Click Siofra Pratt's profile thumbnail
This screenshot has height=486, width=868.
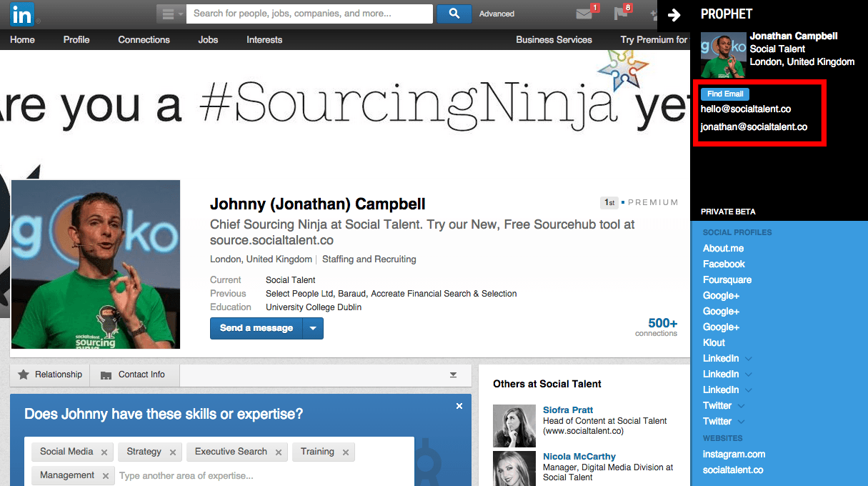(x=514, y=426)
